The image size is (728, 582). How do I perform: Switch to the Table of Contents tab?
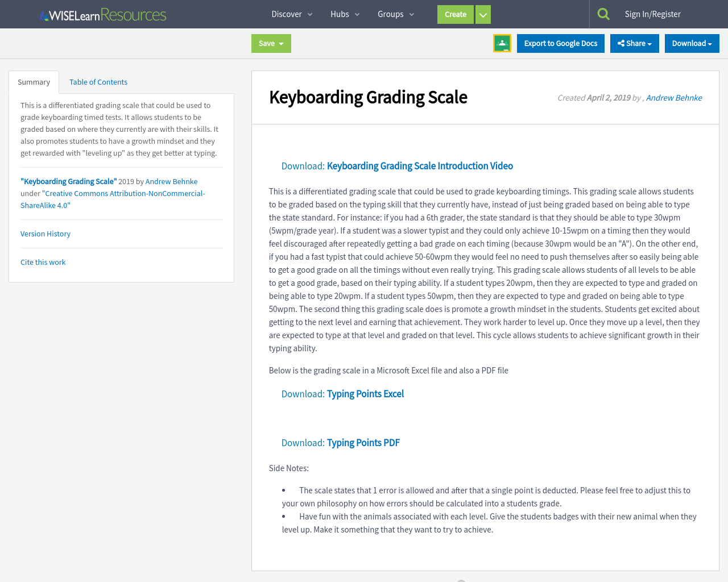98,81
